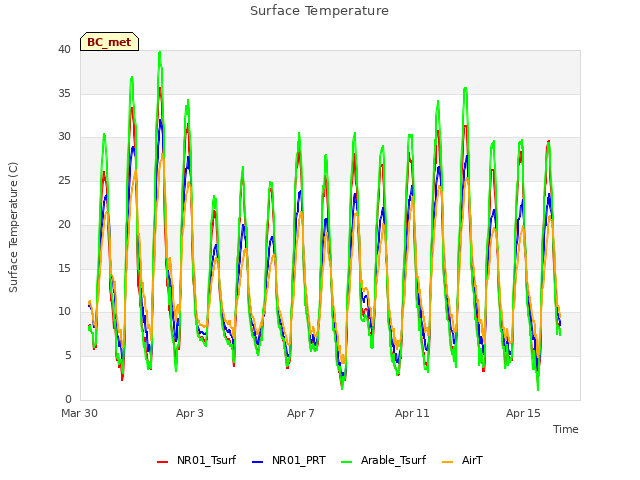The width and height of the screenshot is (640, 480).
Task: Click the BC_met annotation label
Action: 109,42
